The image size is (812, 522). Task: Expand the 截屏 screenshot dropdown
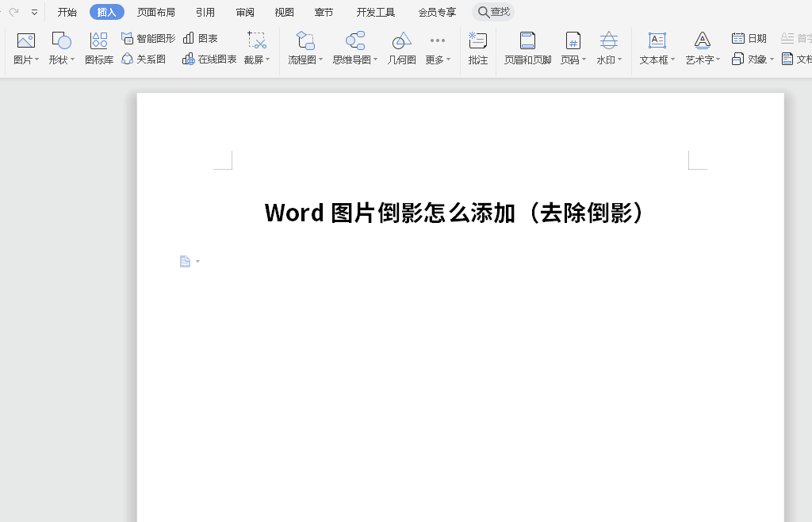[257, 59]
